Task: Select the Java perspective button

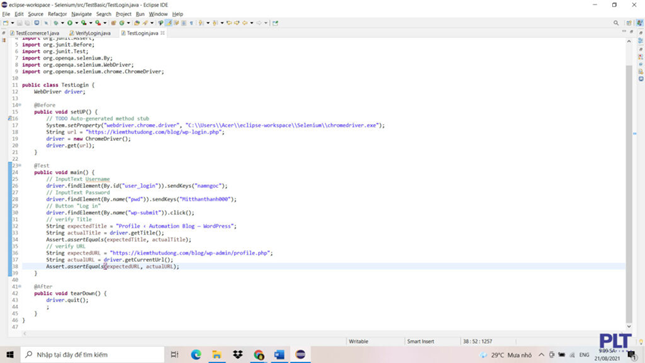Action: (x=640, y=23)
